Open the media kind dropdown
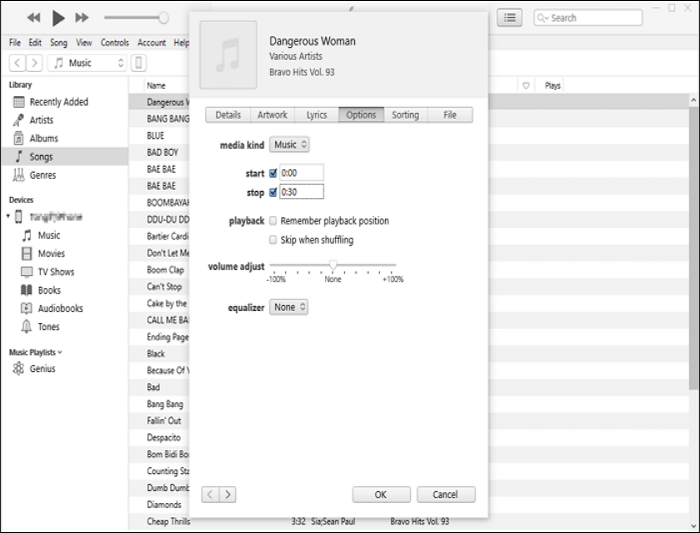The width and height of the screenshot is (700, 533). [x=290, y=145]
